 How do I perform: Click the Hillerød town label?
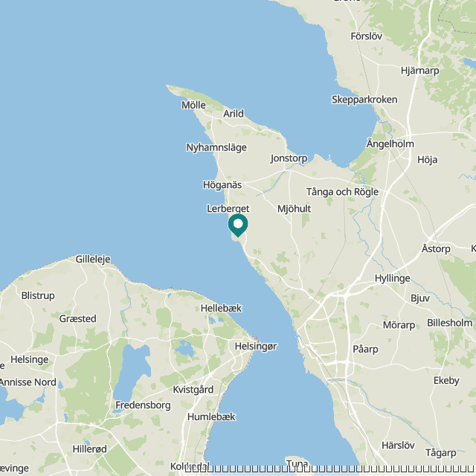(89, 449)
